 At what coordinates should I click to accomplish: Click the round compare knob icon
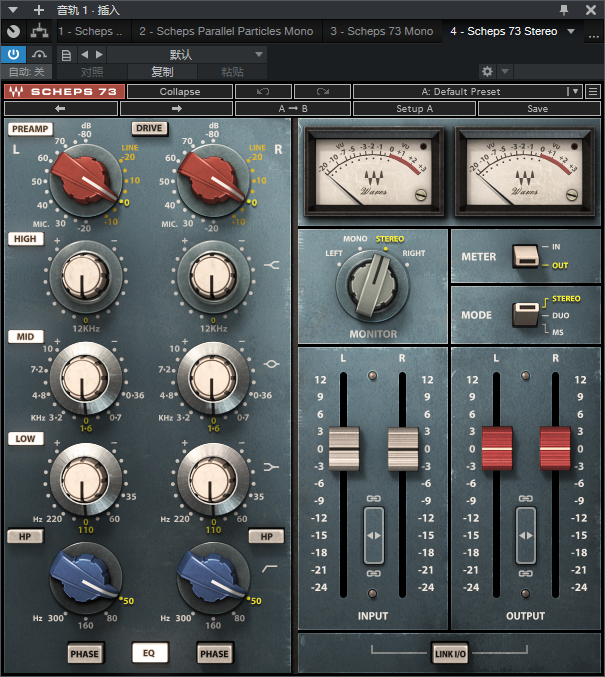(13, 31)
